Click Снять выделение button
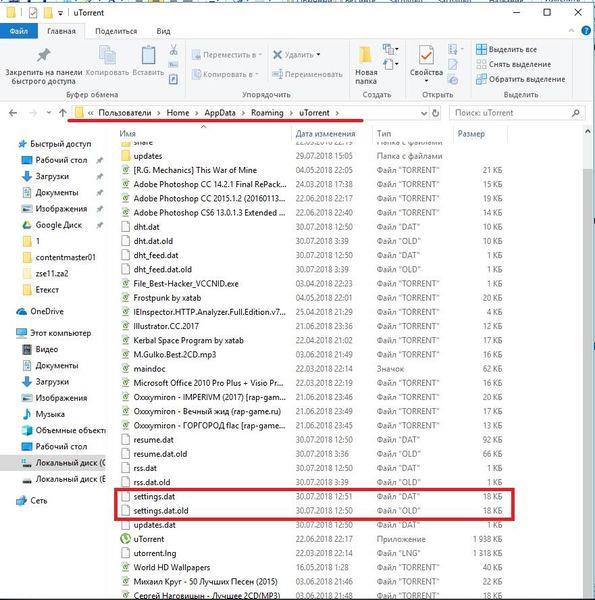The width and height of the screenshot is (595, 600). click(x=513, y=64)
